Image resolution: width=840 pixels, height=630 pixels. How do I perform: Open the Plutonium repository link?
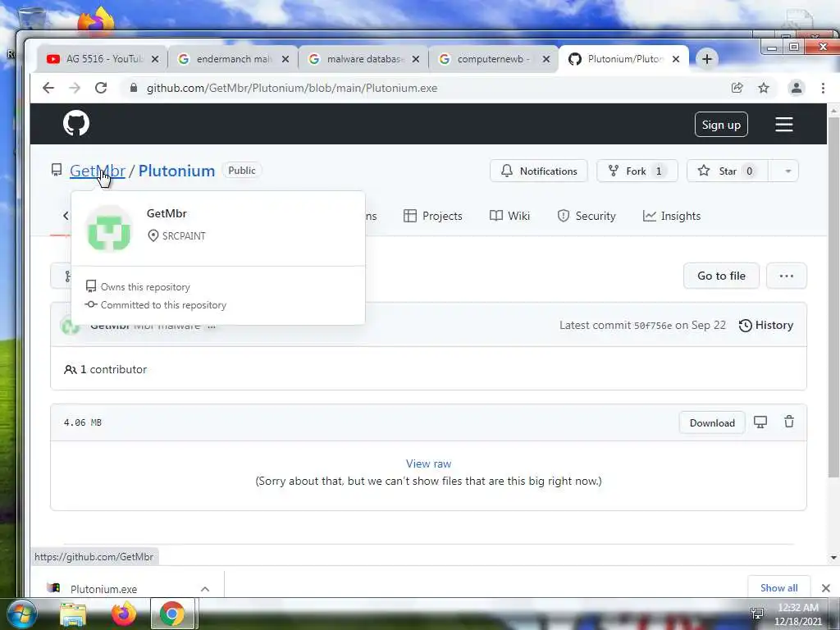tap(176, 171)
